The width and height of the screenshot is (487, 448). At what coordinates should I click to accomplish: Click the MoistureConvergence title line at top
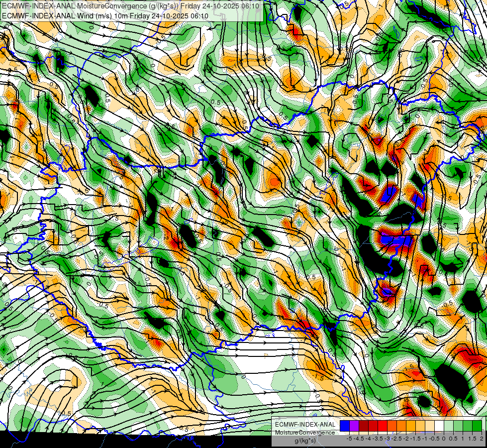point(130,5)
